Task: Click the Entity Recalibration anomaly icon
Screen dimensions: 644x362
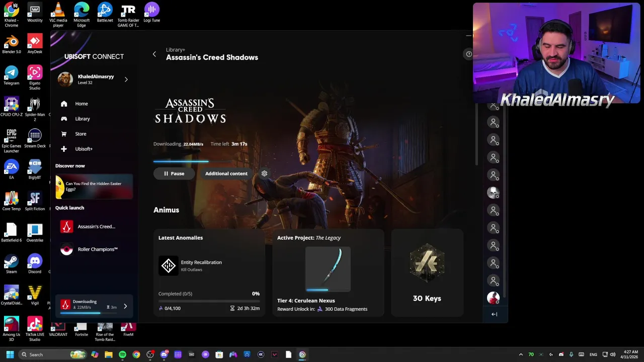Action: pos(168,265)
